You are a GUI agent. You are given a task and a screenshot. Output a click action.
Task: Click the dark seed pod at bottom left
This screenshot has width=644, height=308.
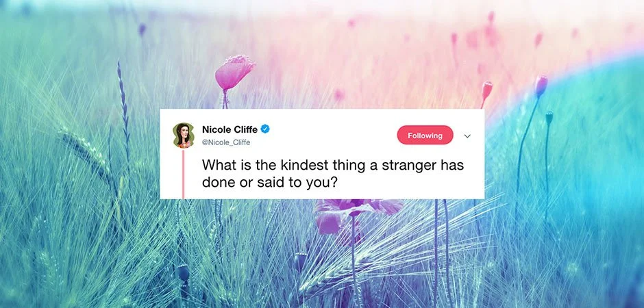point(183,274)
